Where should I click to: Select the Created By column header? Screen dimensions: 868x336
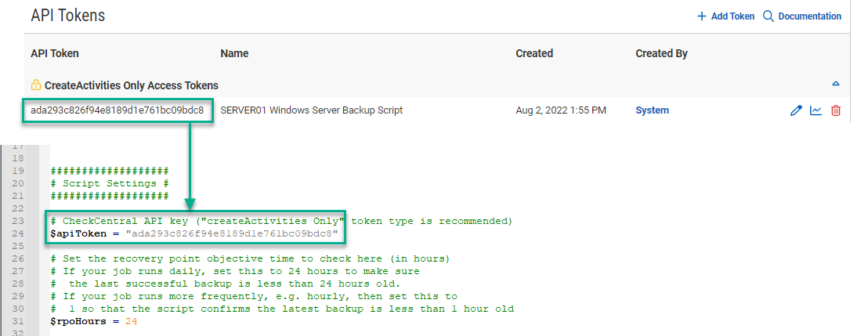661,53
